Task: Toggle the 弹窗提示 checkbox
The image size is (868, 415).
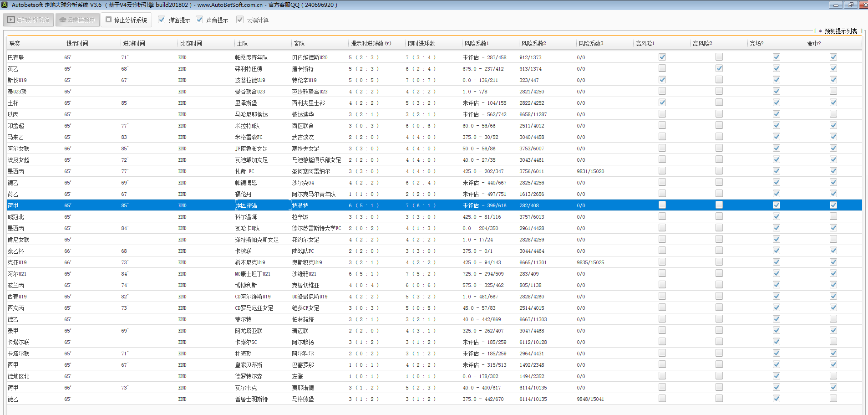Action: [162, 20]
